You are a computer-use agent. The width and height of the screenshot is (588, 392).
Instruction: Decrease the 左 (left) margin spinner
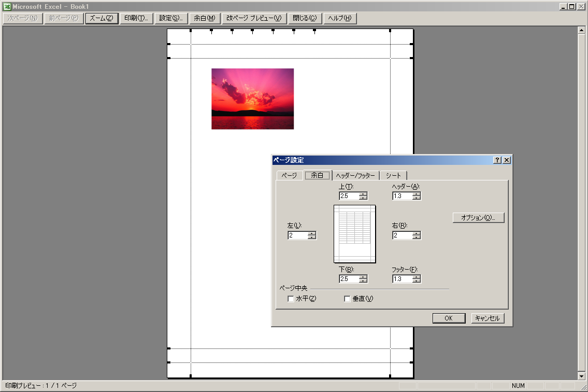[312, 237]
